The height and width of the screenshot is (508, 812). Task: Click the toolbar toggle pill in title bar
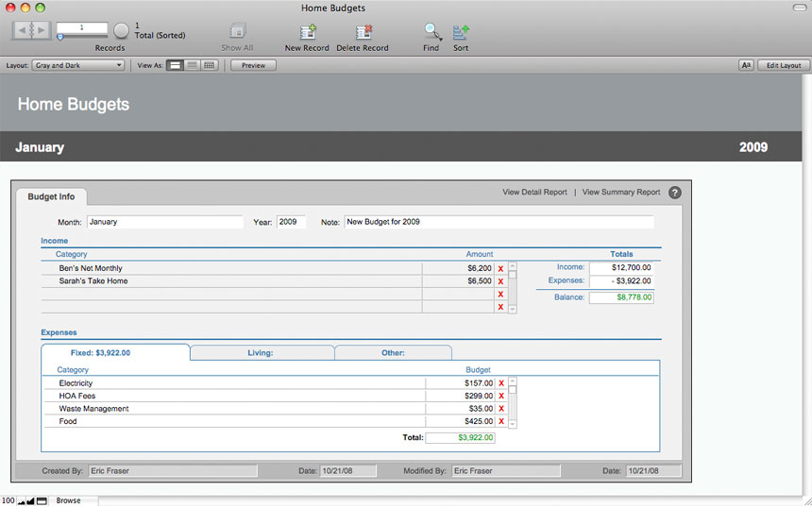(799, 8)
